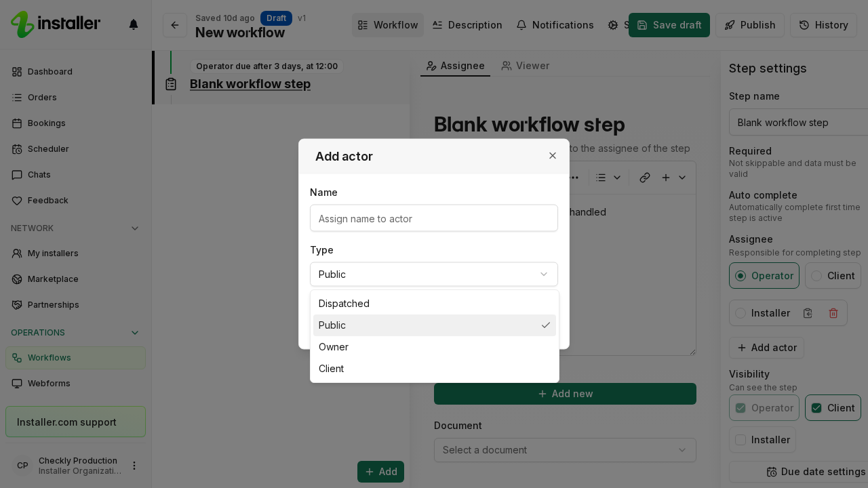Go to My installers
Viewport: 868px width, 488px height.
pos(75,253)
